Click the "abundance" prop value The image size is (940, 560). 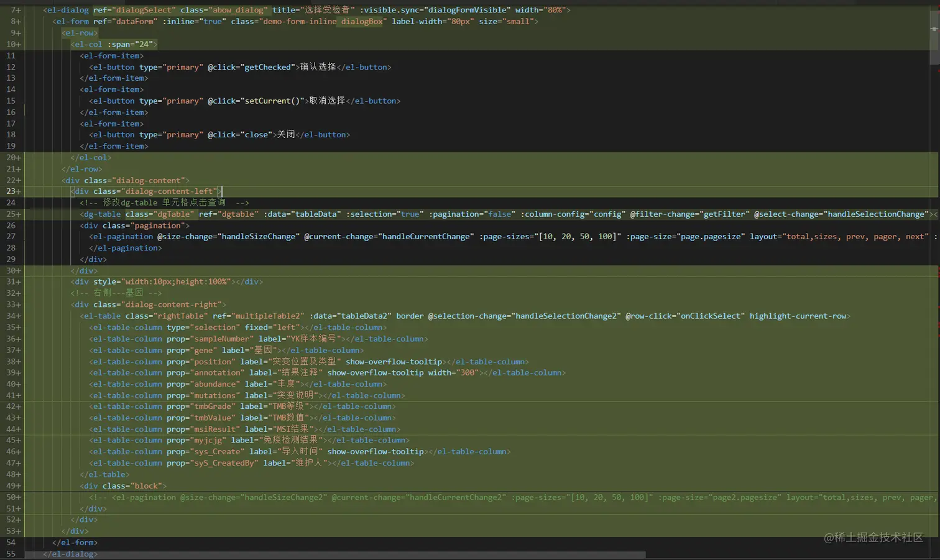[215, 384]
